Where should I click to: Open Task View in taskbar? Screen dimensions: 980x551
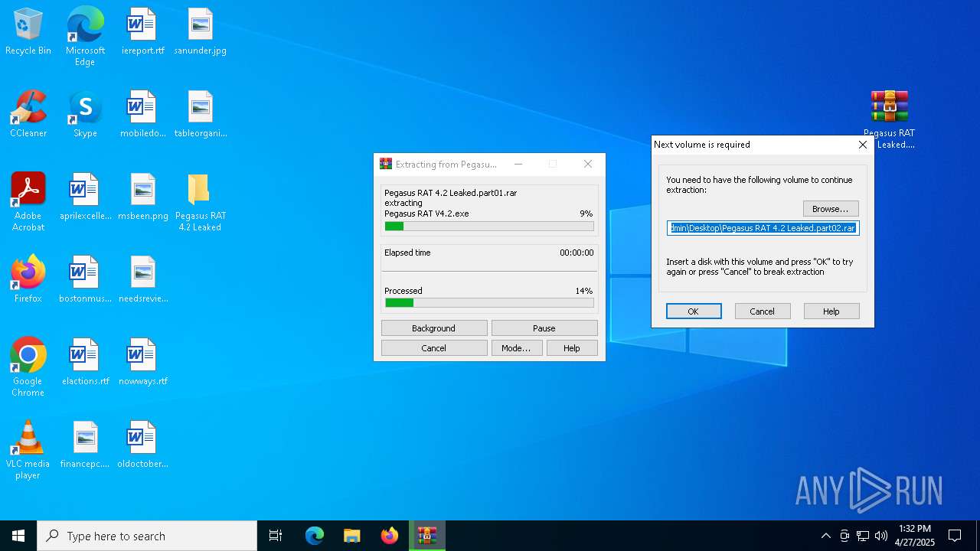point(276,536)
